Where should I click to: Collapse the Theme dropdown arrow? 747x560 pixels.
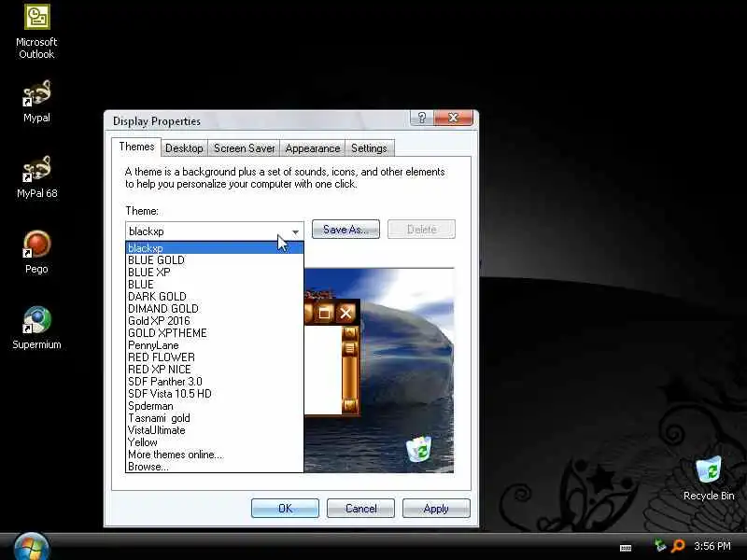295,231
